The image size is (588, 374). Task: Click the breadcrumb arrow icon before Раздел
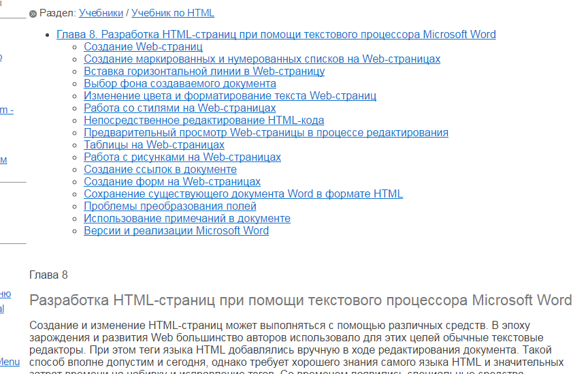pos(33,14)
